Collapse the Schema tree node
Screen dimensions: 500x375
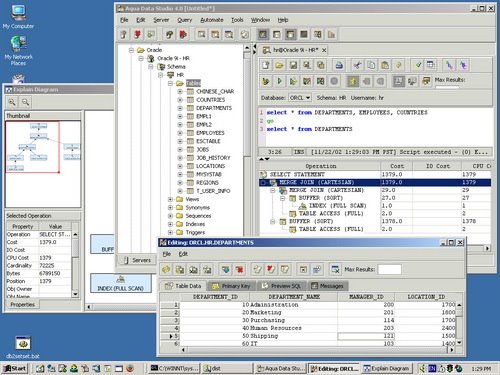151,67
